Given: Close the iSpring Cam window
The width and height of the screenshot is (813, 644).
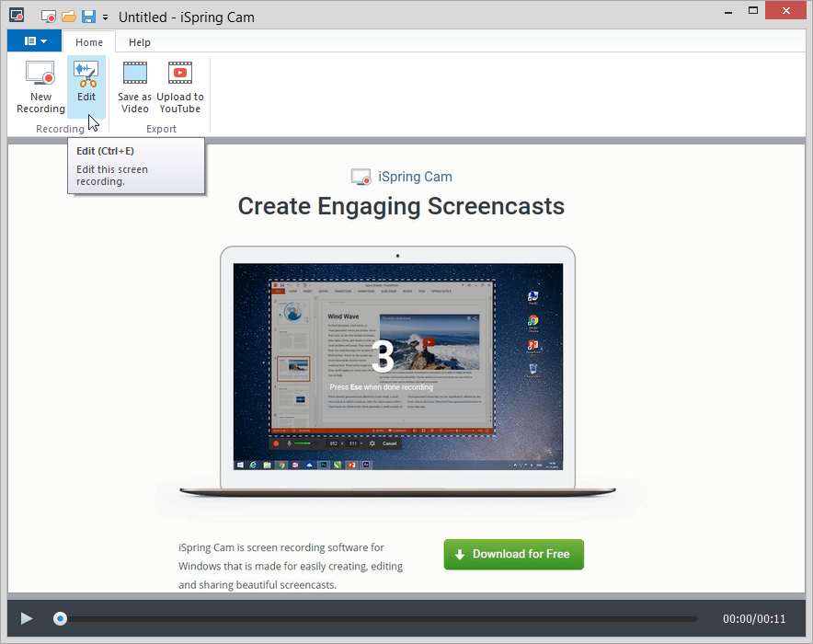Looking at the screenshot, I should coord(786,11).
